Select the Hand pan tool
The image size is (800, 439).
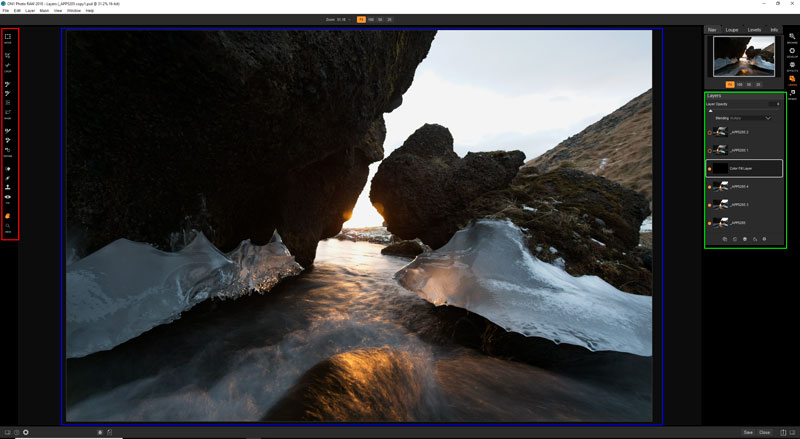tap(8, 214)
